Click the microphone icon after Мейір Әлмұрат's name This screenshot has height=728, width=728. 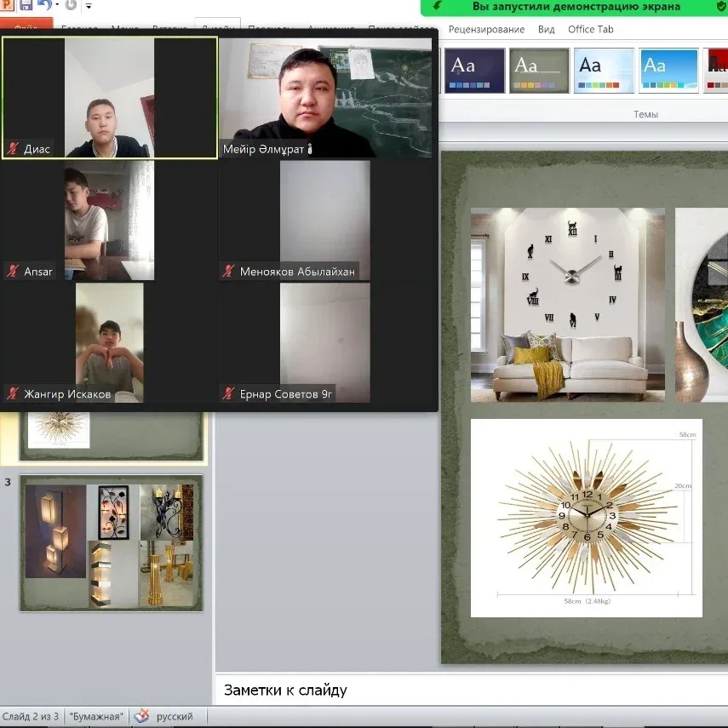point(310,148)
